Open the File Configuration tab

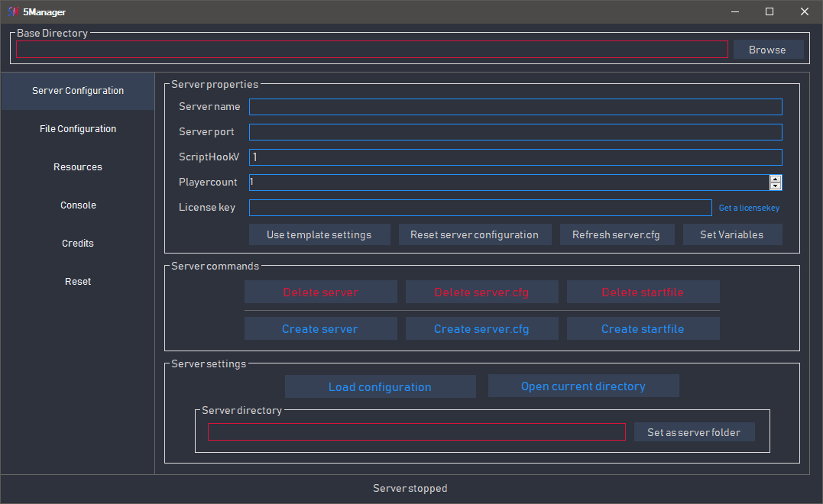click(x=78, y=129)
